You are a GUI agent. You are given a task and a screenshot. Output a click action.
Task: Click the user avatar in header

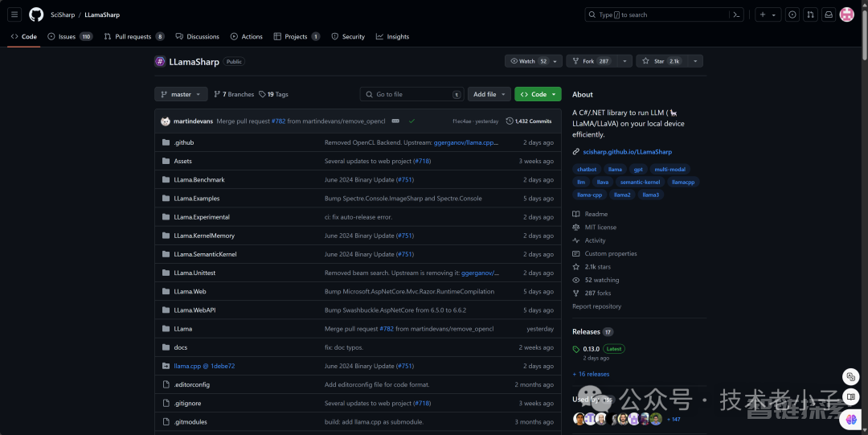coord(846,15)
